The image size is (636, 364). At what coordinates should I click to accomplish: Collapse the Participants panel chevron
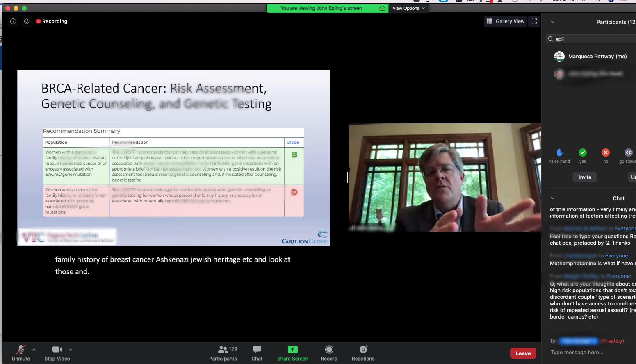click(553, 22)
